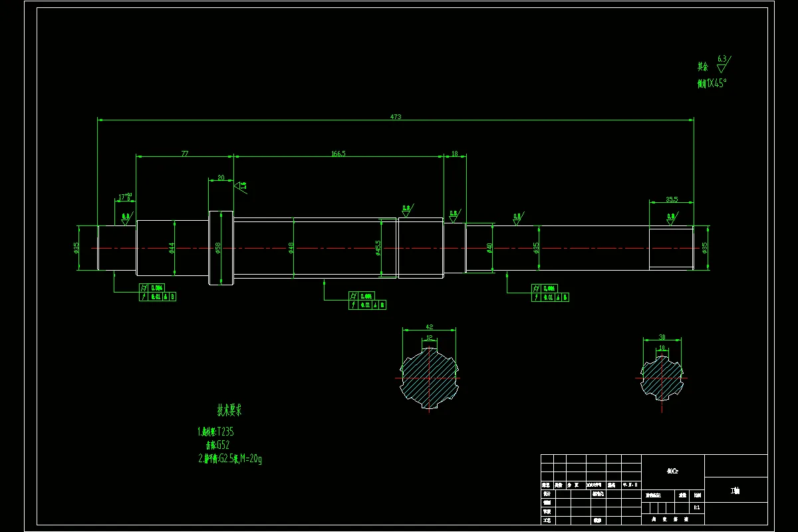This screenshot has height=532, width=798.
Task: Select the 1X45° chamfer note
Action: pyautogui.click(x=712, y=84)
